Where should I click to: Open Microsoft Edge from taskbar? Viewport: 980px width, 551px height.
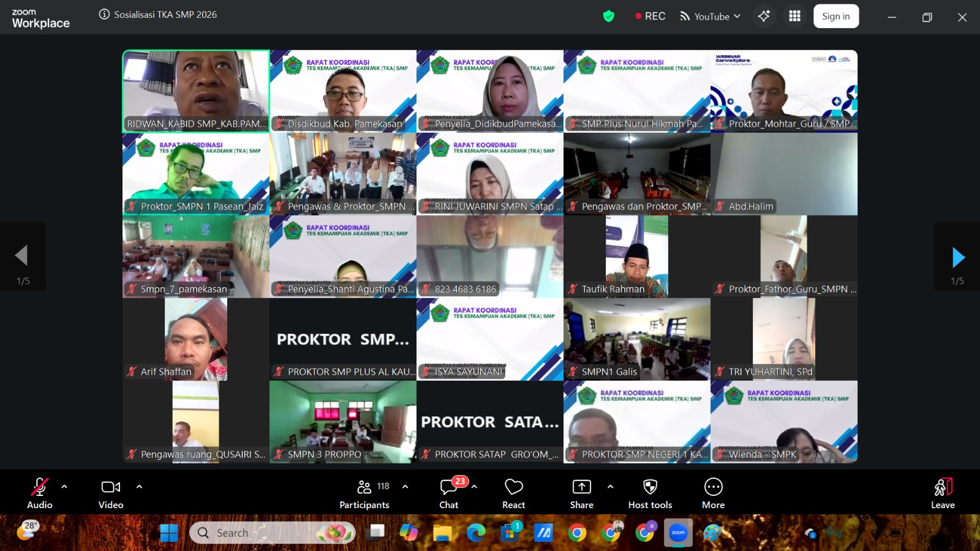pos(476,533)
